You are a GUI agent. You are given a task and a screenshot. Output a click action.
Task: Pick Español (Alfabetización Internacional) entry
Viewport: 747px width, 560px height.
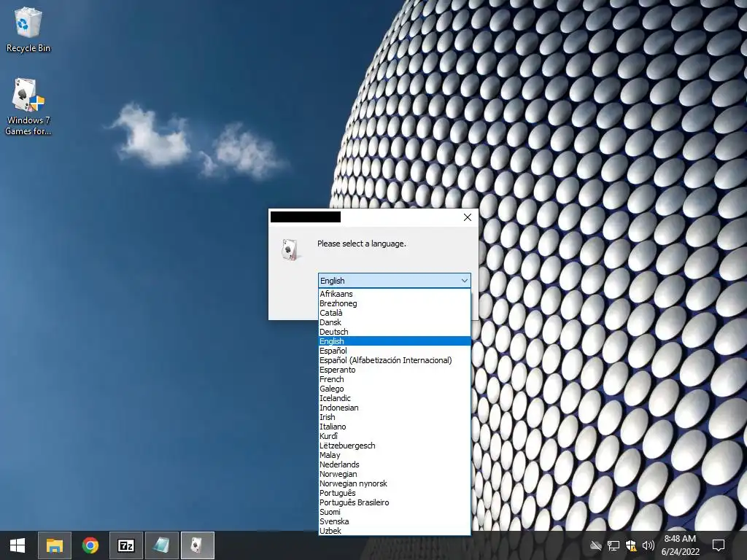pos(395,360)
